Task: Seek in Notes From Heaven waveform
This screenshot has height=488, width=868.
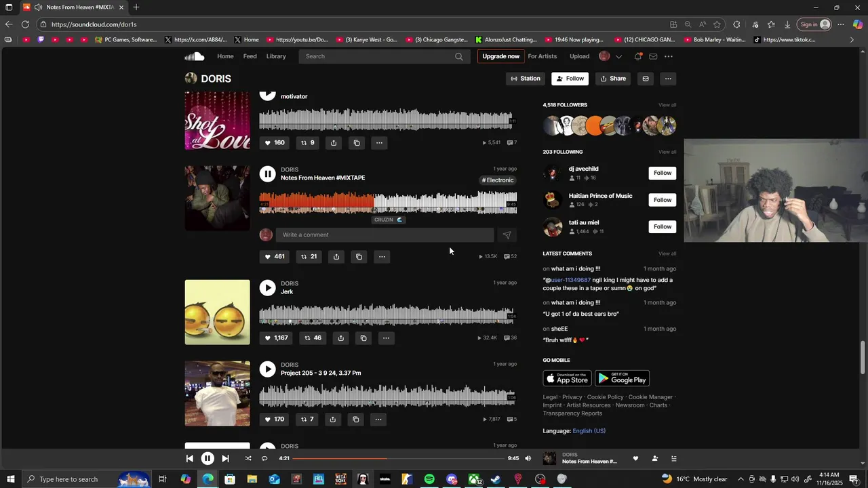Action: pos(388,202)
